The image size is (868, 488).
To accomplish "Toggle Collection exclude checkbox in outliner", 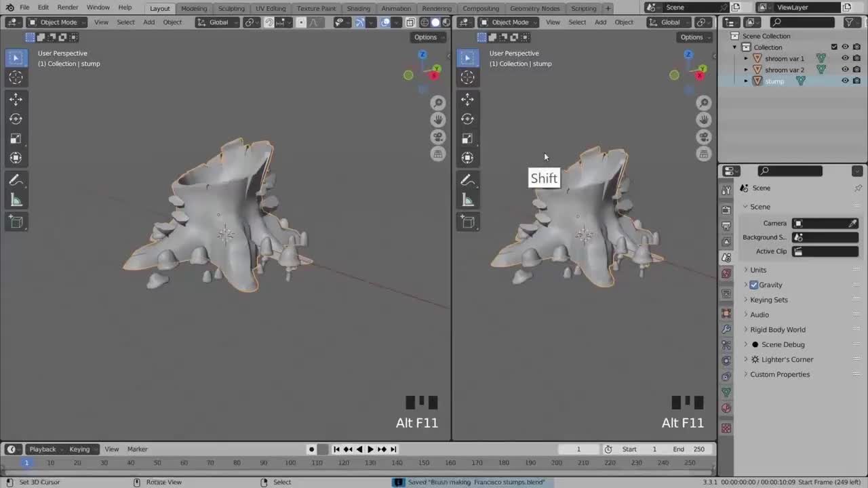I will click(x=834, y=47).
